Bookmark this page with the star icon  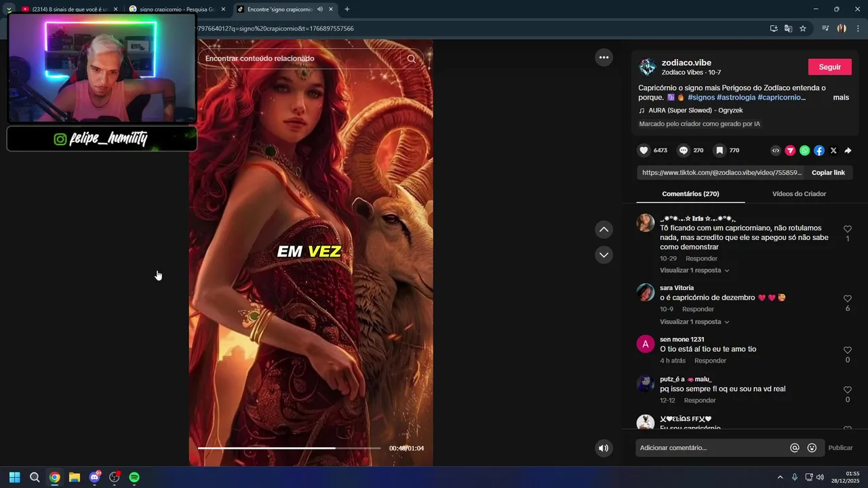tap(803, 28)
